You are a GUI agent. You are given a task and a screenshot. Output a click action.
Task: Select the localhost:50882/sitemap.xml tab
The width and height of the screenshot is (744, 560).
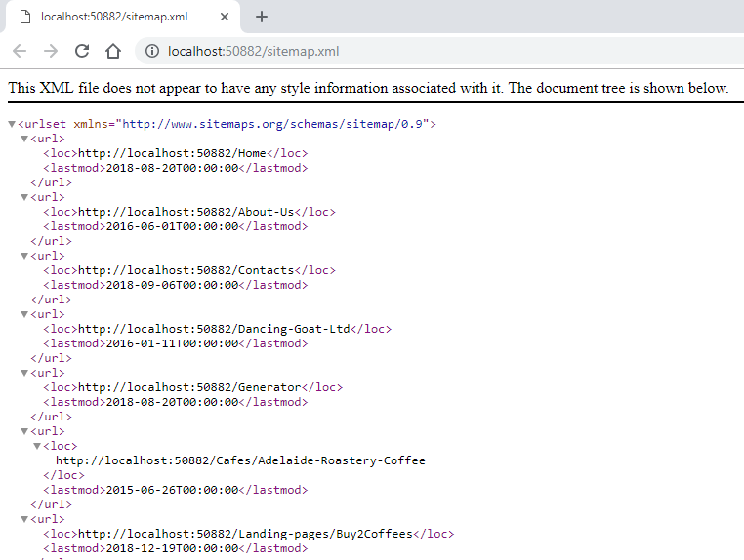[x=122, y=17]
